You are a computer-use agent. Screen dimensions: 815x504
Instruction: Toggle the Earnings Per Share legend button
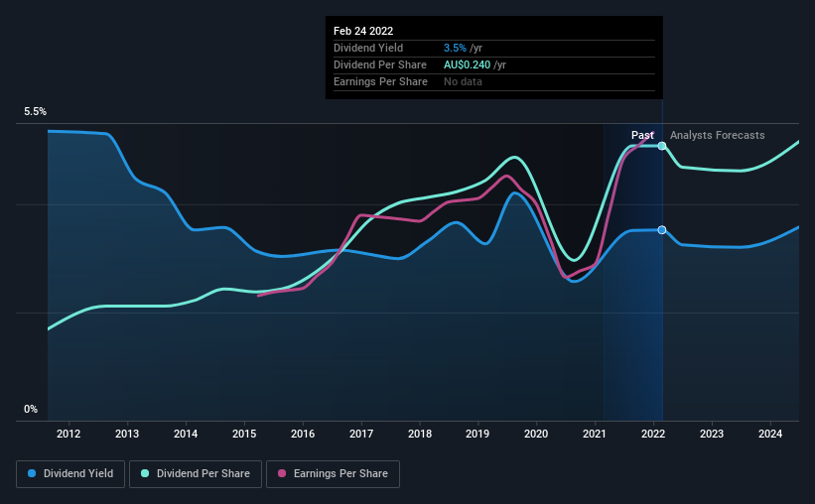tap(333, 474)
